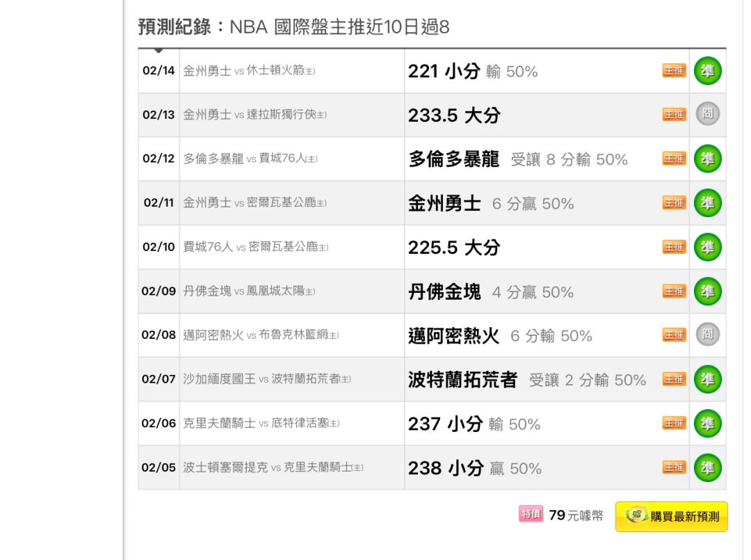The width and height of the screenshot is (751, 560).
Task: Click the 233.5 大分 prediction
Action: tap(454, 115)
